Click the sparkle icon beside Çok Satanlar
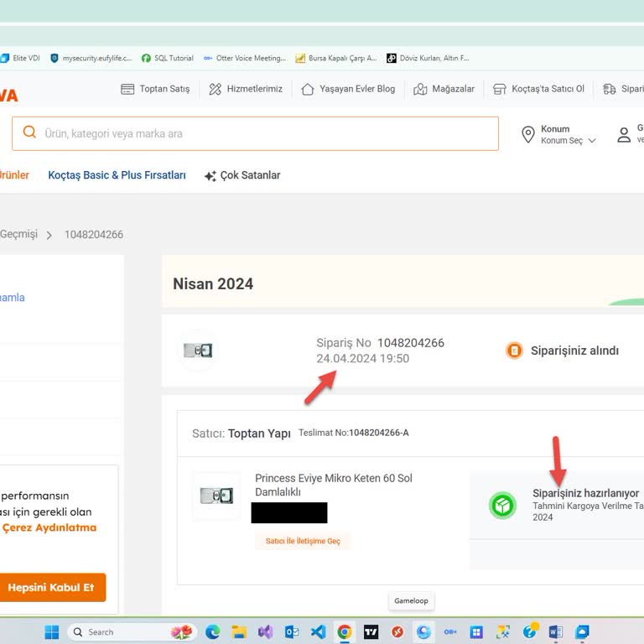 point(210,176)
